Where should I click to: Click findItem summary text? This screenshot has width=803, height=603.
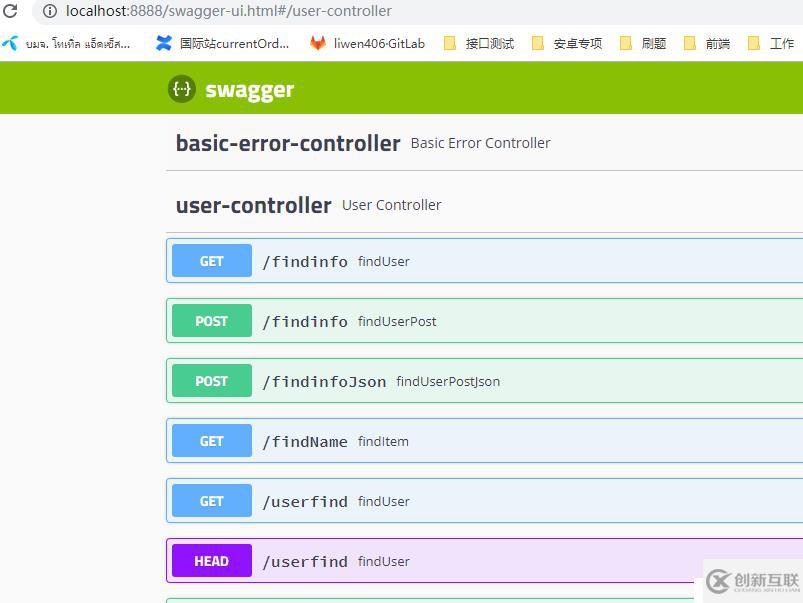[x=383, y=441]
